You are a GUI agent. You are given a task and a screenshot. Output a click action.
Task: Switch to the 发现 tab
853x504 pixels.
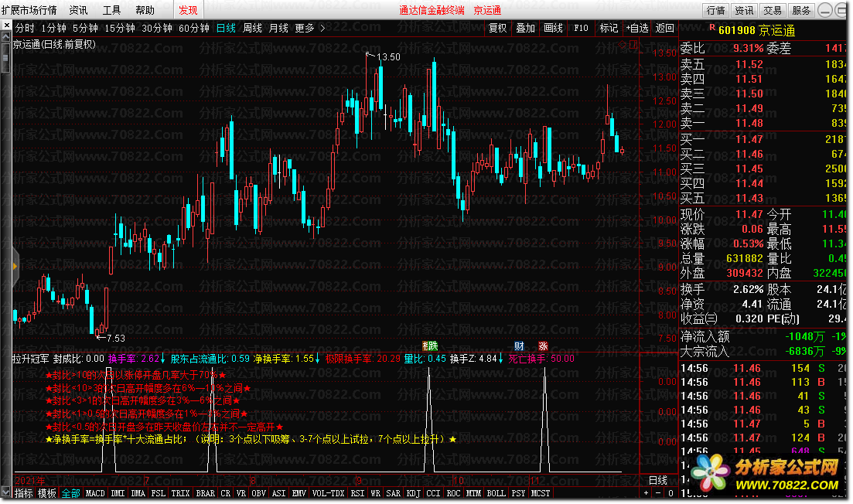[188, 10]
